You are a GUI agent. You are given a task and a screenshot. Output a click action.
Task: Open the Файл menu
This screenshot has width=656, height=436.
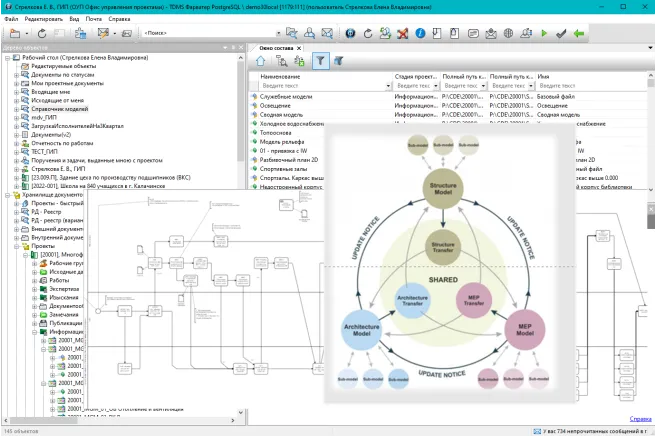10,19
